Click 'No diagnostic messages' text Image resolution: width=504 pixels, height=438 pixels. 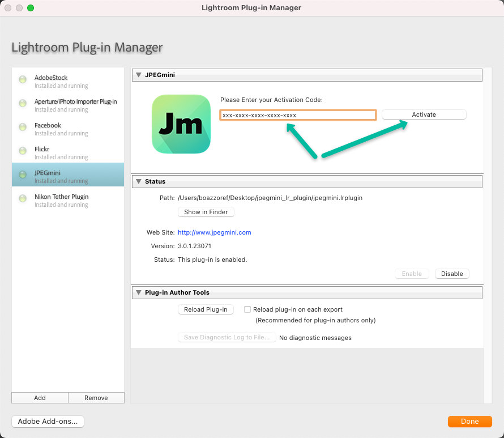[315, 338]
